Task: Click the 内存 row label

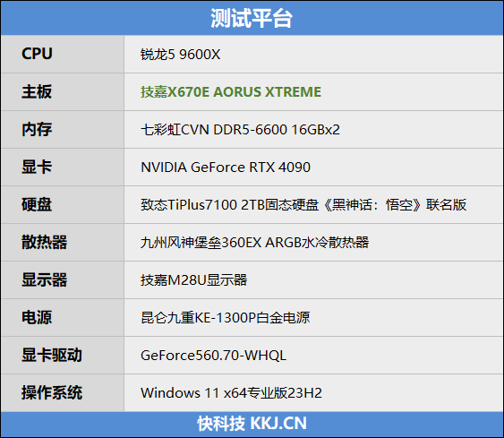Action: [x=37, y=129]
